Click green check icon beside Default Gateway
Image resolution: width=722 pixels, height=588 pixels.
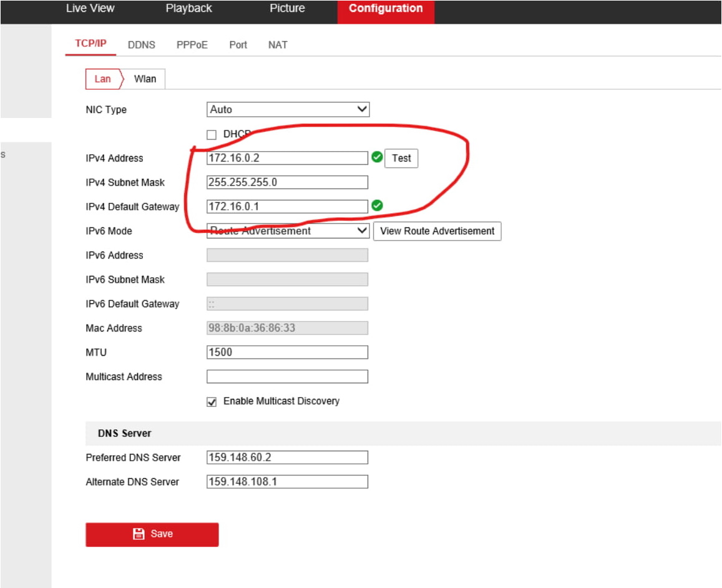tap(377, 205)
